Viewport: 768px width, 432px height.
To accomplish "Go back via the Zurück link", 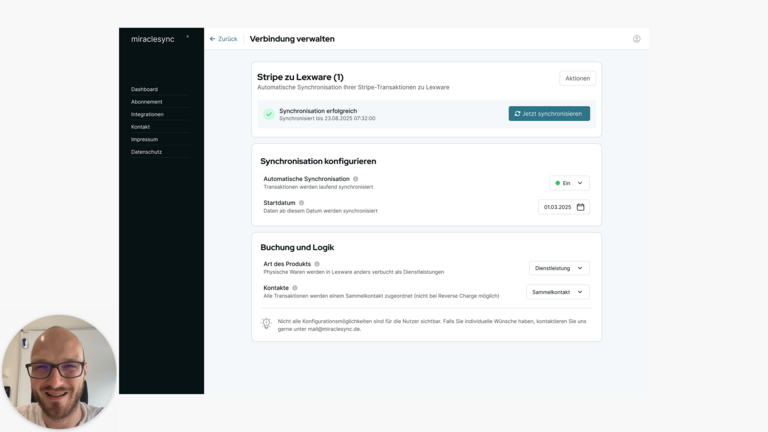I will (223, 39).
